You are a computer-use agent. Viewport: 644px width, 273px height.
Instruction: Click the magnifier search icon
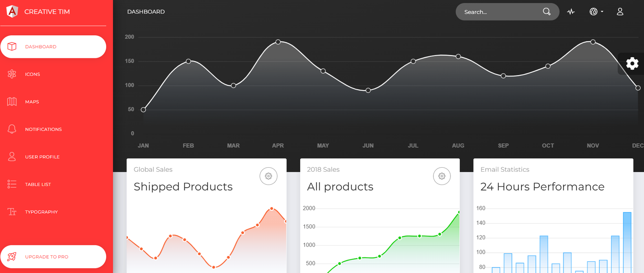(547, 12)
